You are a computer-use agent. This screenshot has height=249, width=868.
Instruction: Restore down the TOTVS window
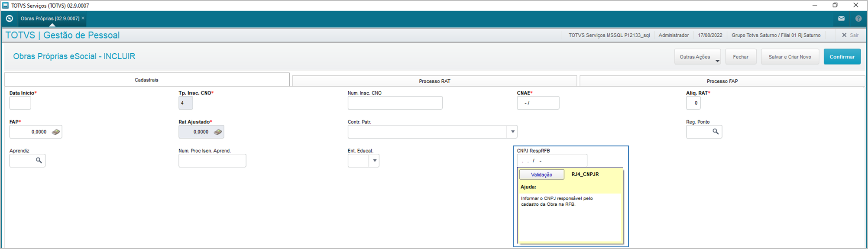point(835,5)
